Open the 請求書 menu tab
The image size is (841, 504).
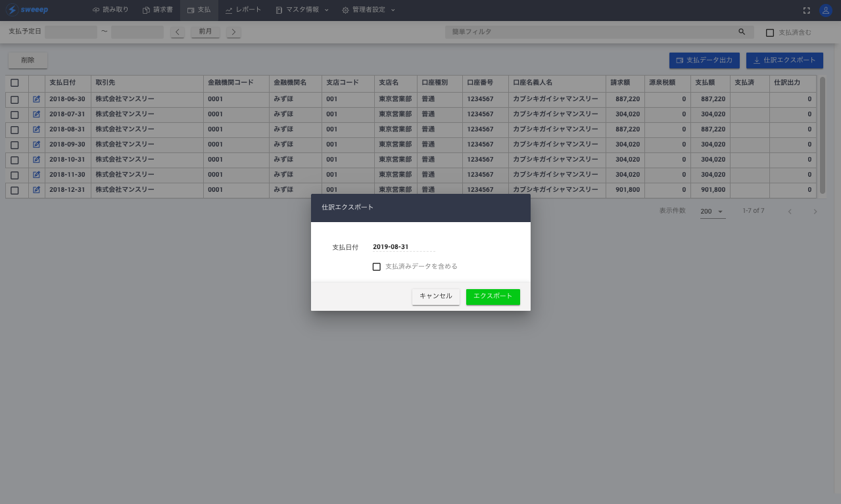[158, 11]
